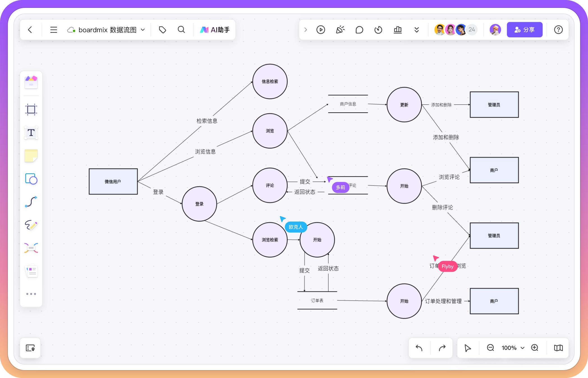
Task: Select the mind map tool
Action: pos(31,248)
